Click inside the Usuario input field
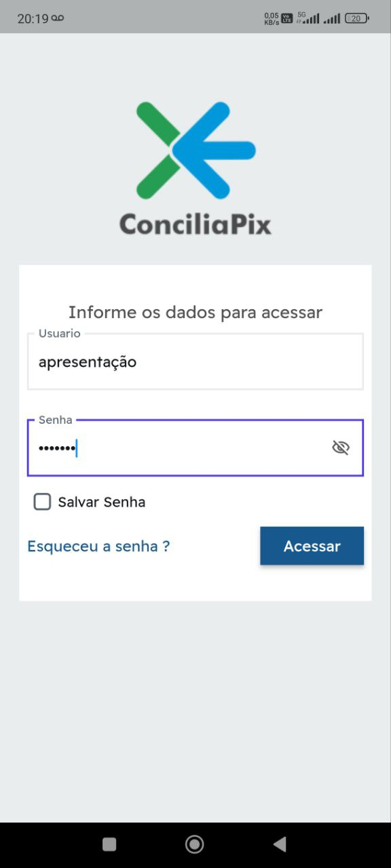The height and width of the screenshot is (868, 391). coord(195,361)
